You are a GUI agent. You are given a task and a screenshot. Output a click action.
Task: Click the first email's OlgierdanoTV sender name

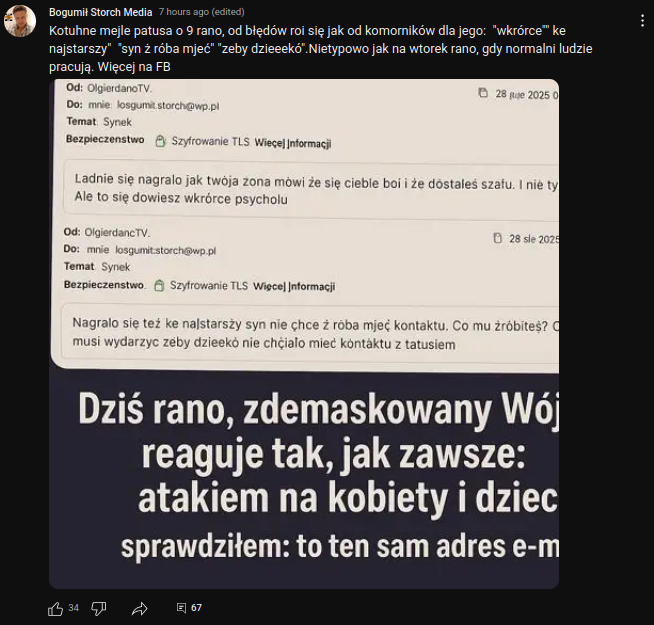click(119, 88)
